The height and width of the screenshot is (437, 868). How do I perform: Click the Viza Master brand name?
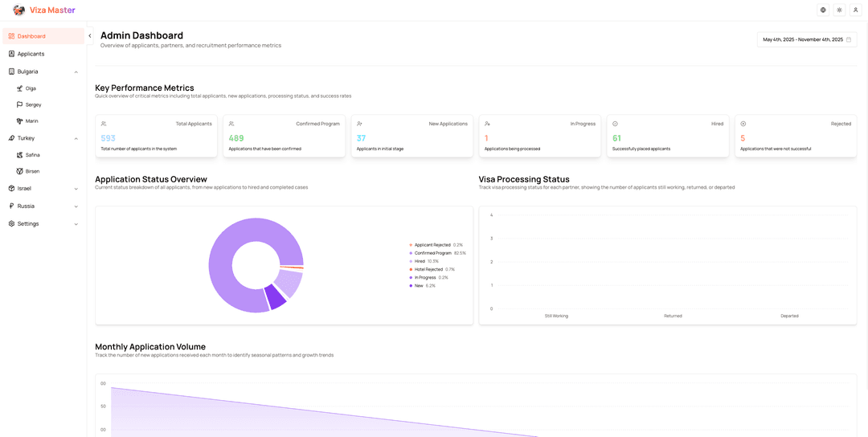click(52, 10)
